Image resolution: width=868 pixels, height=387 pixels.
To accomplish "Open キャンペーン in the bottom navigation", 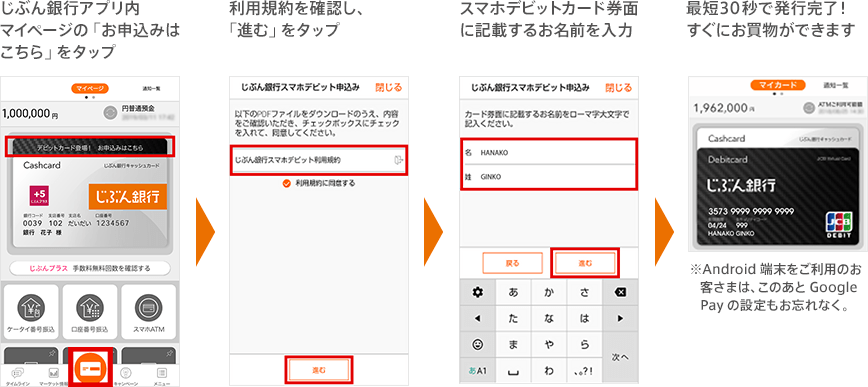I will pos(126,376).
